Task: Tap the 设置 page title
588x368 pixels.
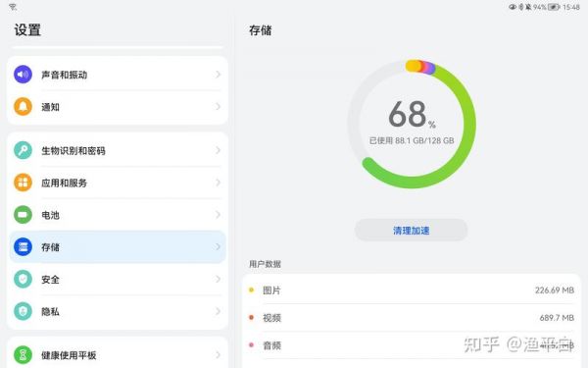Action: [x=27, y=29]
